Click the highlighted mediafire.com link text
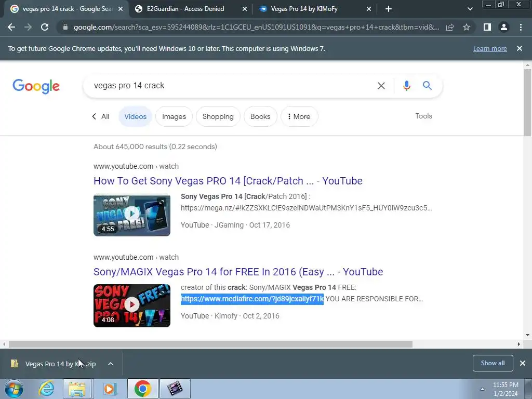This screenshot has height=399, width=532. click(x=252, y=299)
